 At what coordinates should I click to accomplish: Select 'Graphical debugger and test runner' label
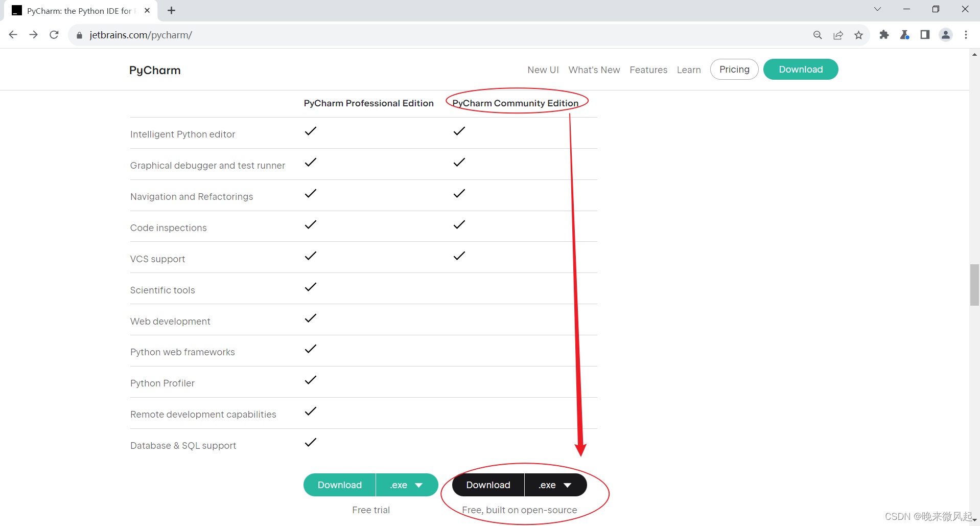pyautogui.click(x=207, y=166)
